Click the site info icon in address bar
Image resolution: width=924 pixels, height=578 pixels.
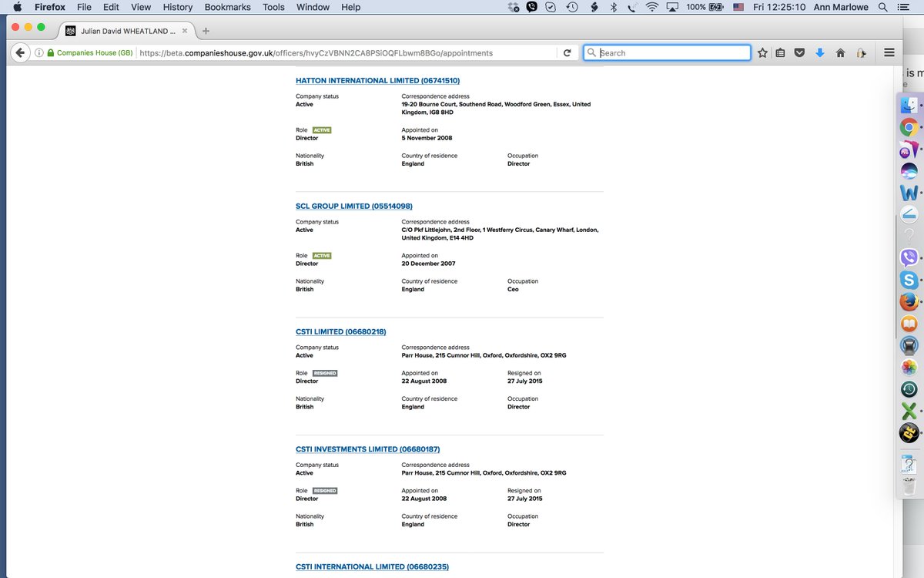coord(38,53)
